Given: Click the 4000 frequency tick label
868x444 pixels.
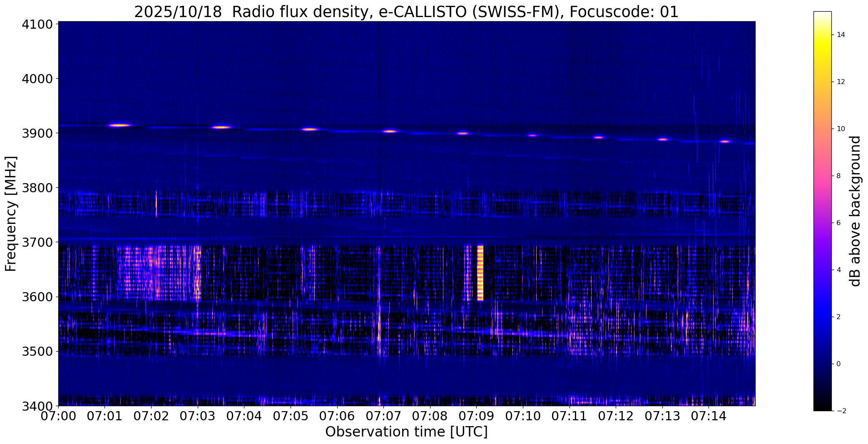Looking at the screenshot, I should pyautogui.click(x=37, y=79).
